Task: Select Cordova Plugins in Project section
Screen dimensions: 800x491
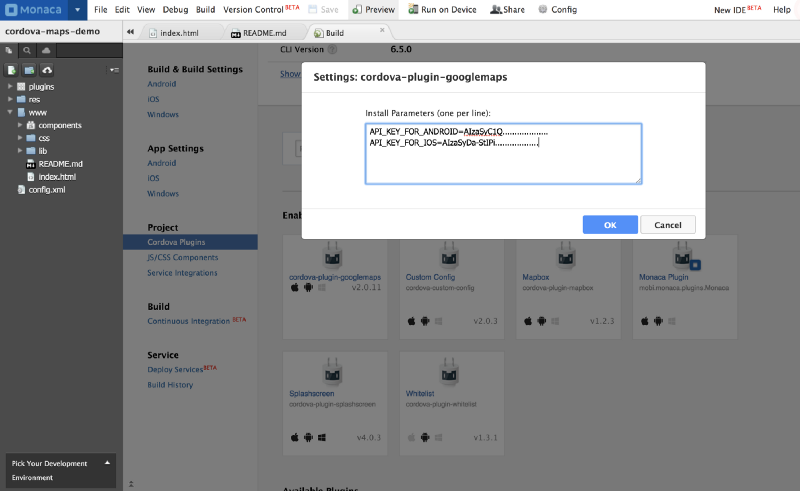Action: (190, 242)
